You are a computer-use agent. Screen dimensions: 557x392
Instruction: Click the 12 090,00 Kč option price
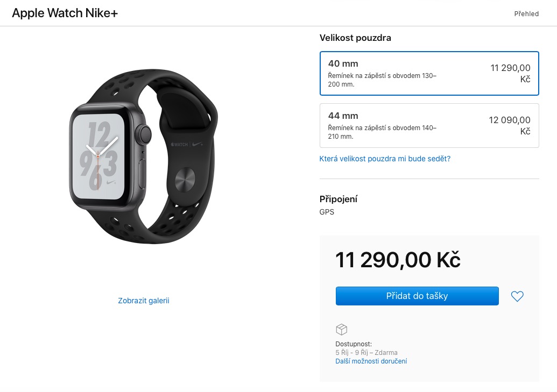(510, 125)
